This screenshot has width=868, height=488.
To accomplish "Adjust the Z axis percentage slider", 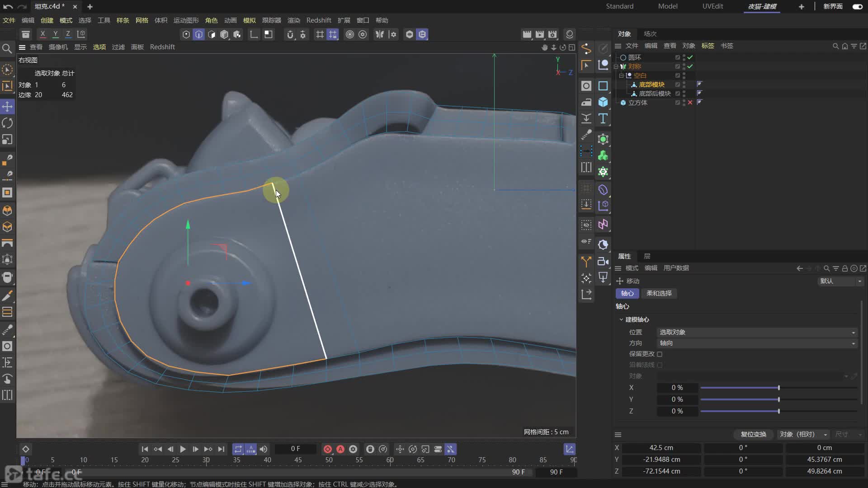I will coord(778,411).
